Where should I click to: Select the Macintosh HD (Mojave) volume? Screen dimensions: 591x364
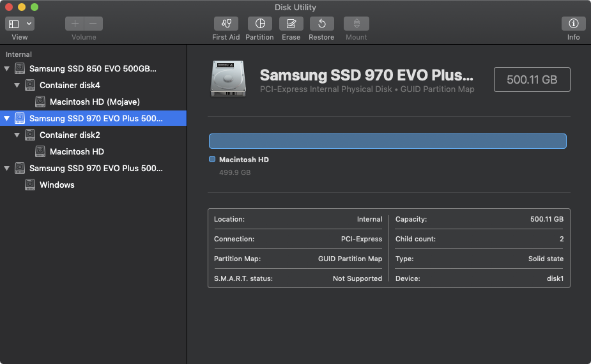point(93,102)
